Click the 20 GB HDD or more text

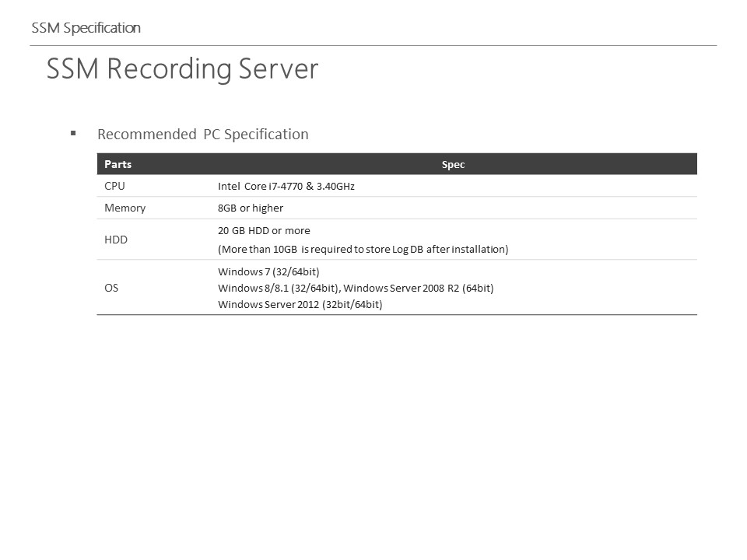pos(264,230)
